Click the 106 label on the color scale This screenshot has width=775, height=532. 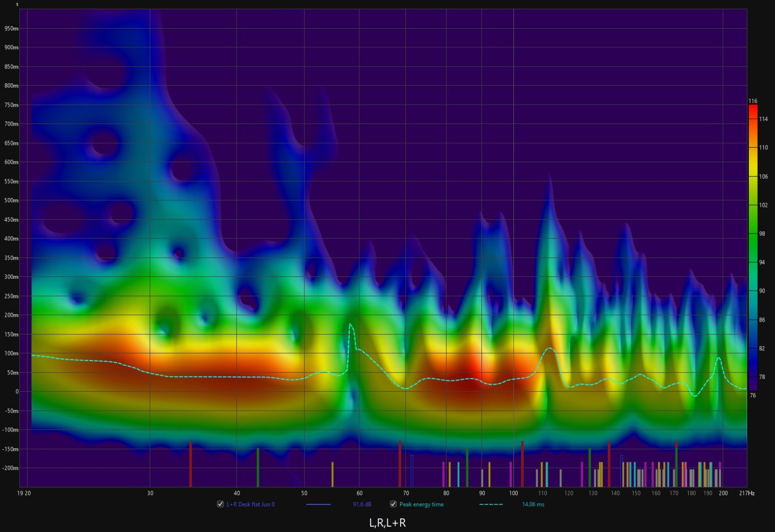[763, 176]
